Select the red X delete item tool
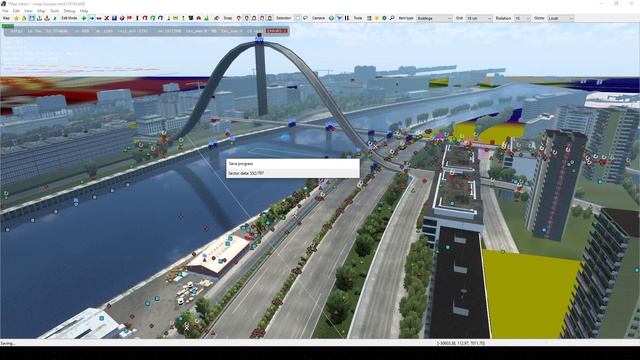 [x=107, y=18]
